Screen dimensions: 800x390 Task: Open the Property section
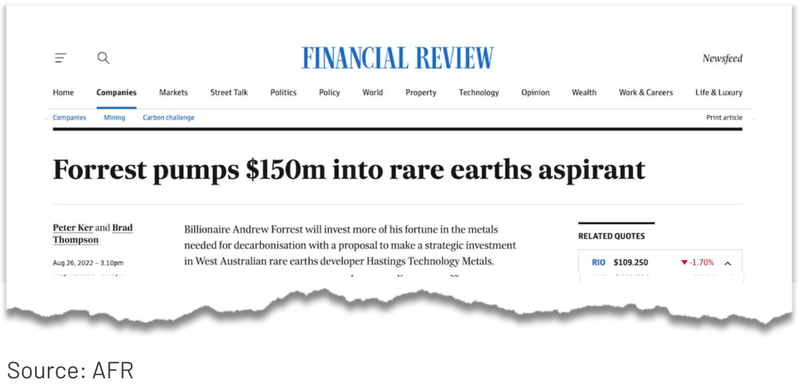(x=421, y=92)
